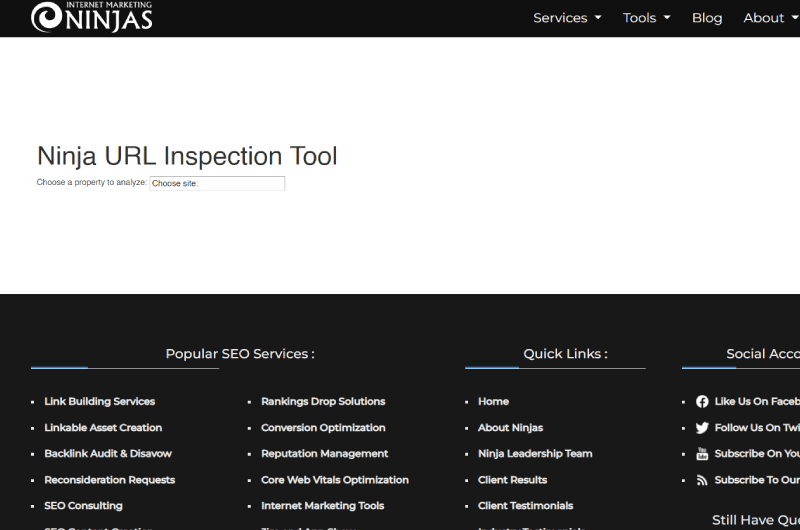Go to Home quick link

click(493, 401)
